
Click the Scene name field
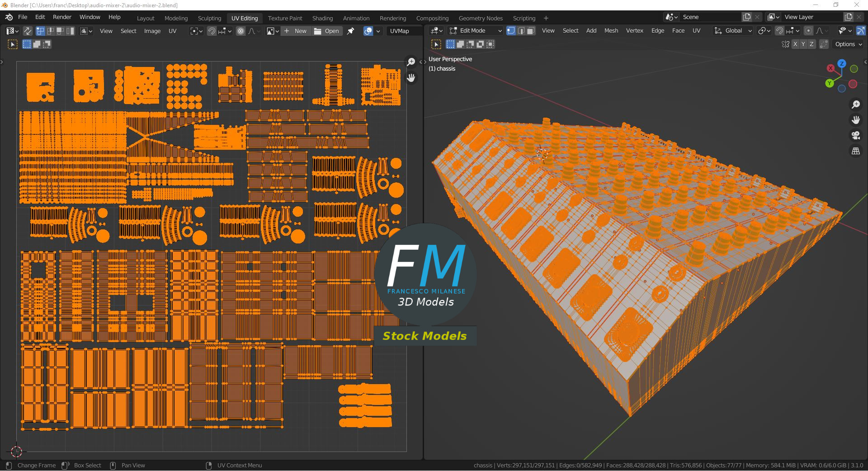[710, 17]
